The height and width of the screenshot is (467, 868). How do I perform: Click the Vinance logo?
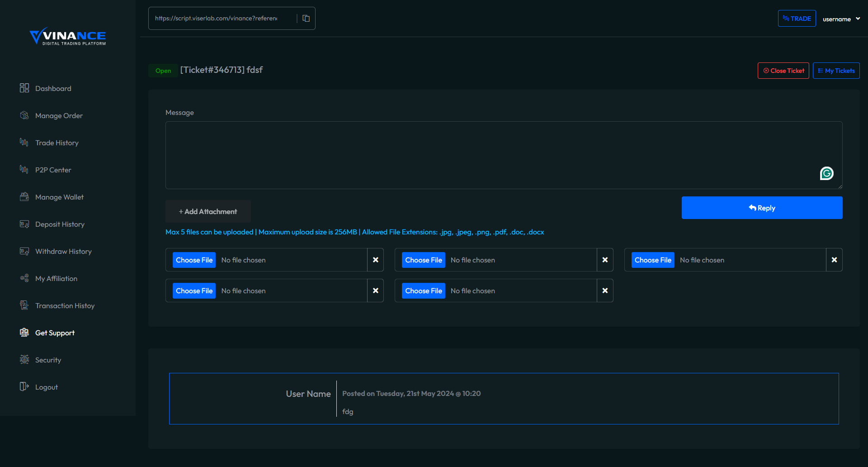[68, 36]
